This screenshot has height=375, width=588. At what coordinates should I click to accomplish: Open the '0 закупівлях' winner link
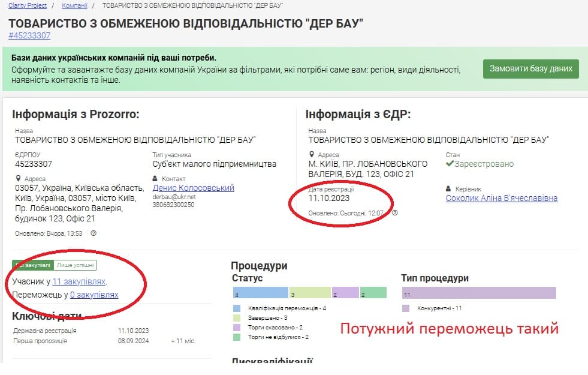coord(94,295)
